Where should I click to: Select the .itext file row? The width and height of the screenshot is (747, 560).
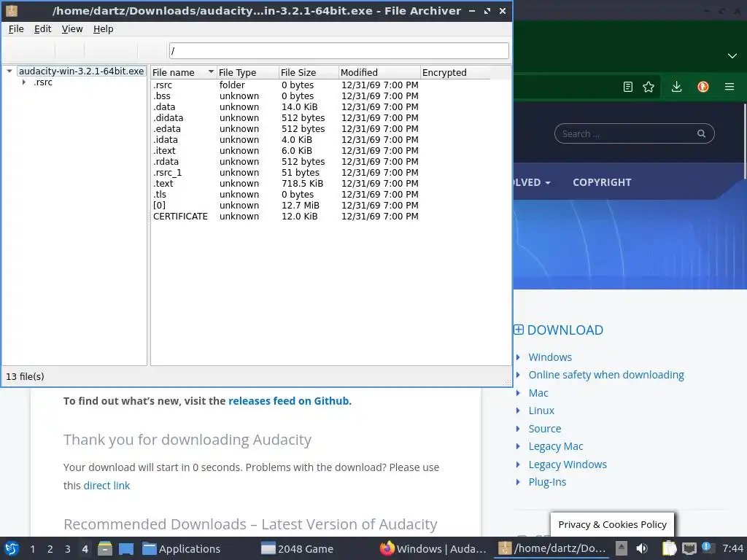pos(321,150)
